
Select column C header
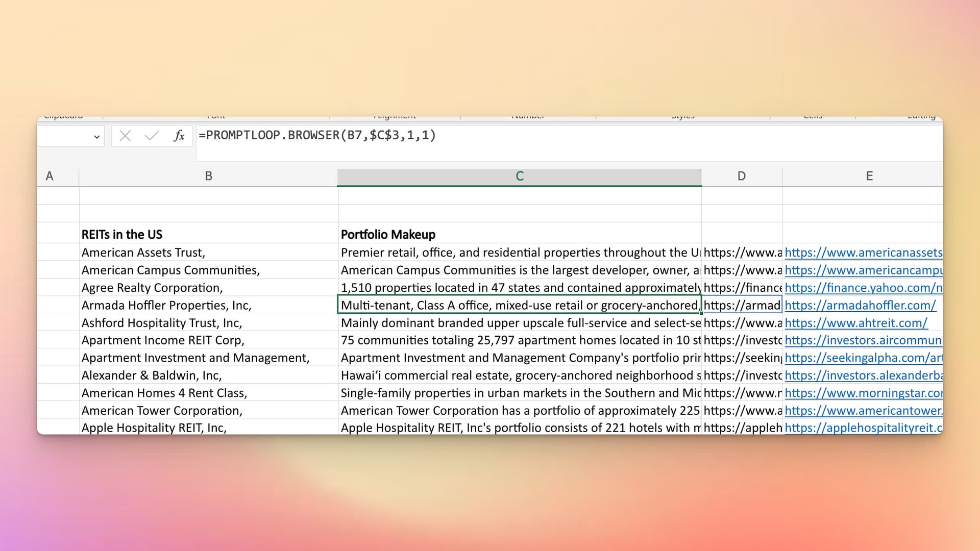click(x=520, y=176)
